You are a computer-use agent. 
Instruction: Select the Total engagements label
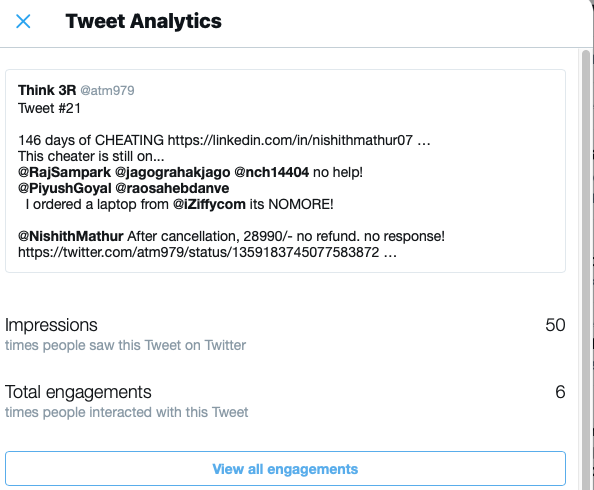pos(78,392)
